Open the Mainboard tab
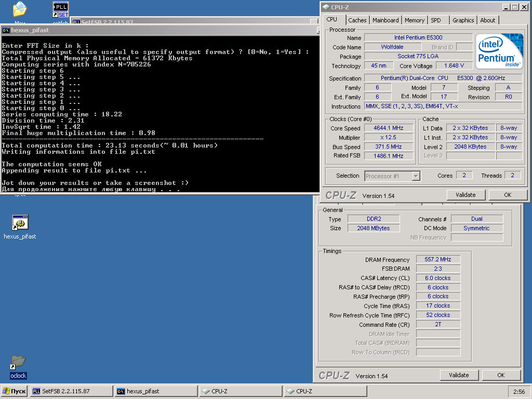 (x=385, y=20)
